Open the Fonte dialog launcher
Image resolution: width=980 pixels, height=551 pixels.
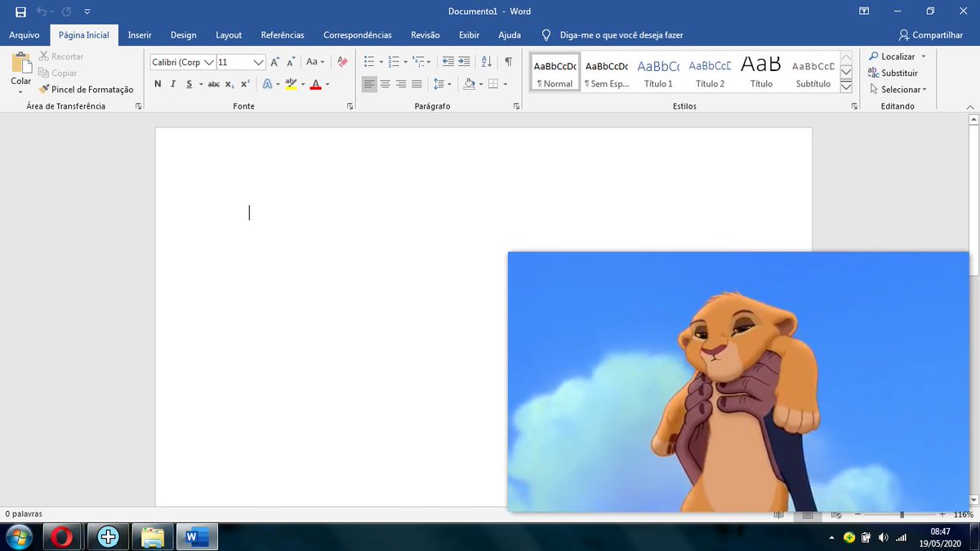[x=350, y=106]
